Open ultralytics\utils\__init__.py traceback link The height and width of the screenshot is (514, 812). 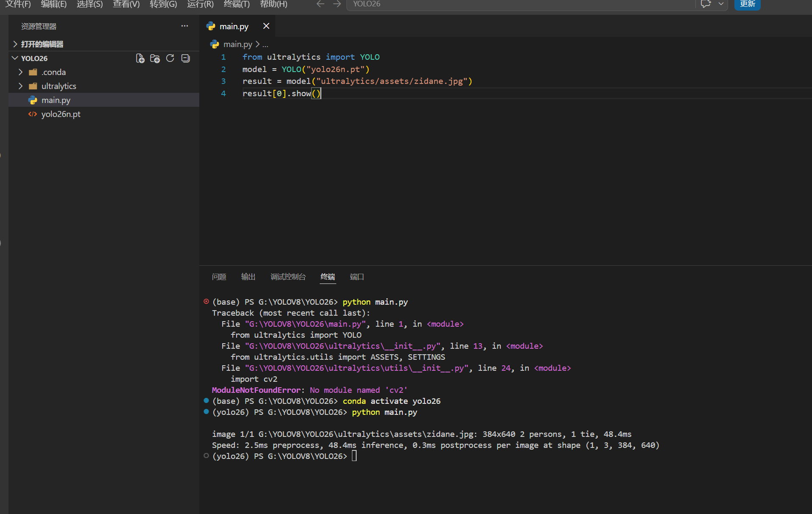point(357,368)
